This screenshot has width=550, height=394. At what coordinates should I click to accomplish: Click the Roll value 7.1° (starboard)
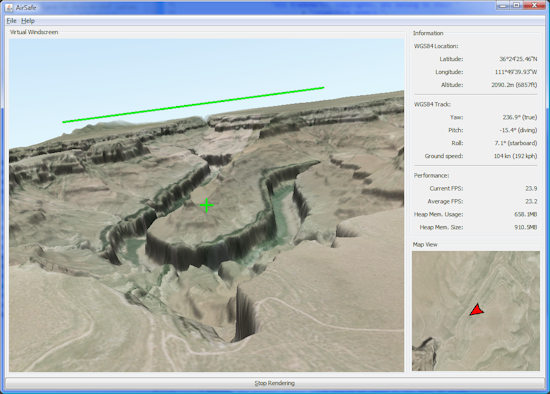click(x=516, y=143)
